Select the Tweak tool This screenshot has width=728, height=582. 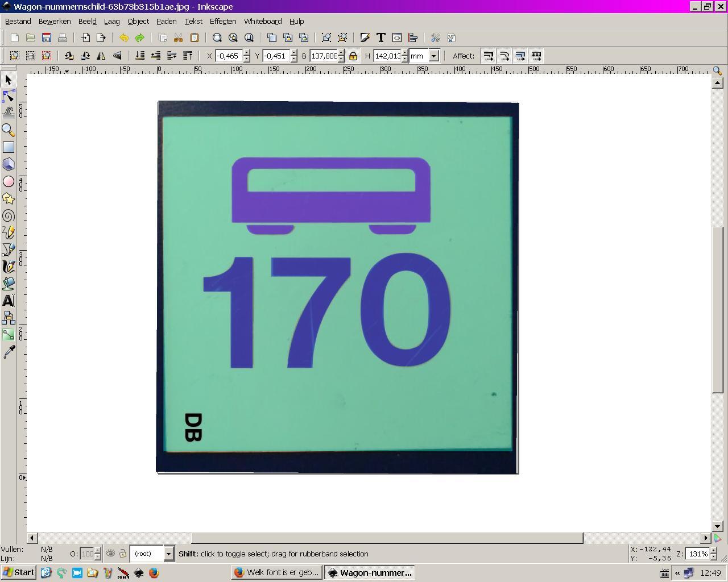click(9, 113)
